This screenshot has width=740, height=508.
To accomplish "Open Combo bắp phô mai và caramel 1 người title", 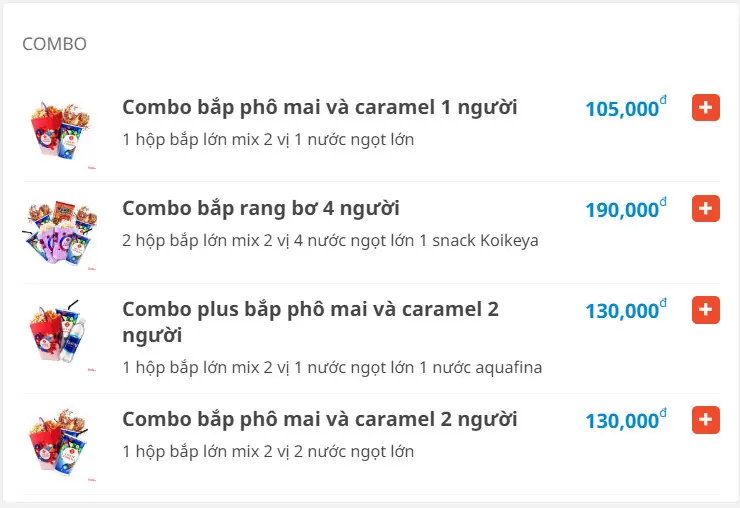I will (319, 108).
